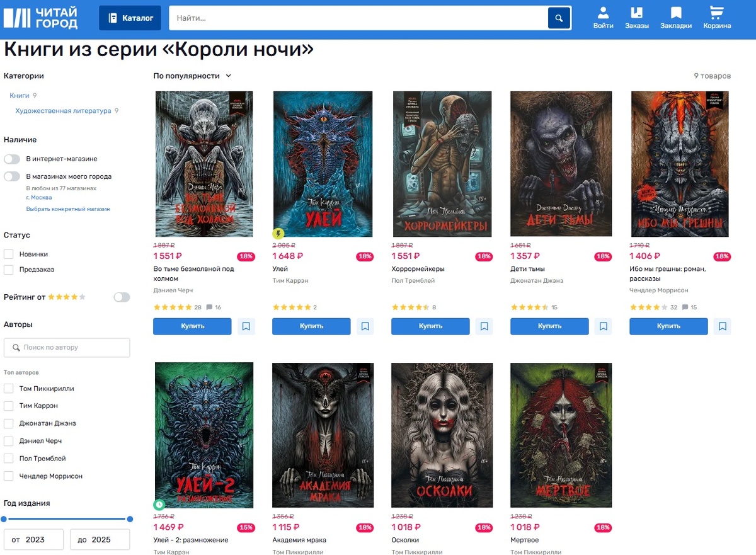Open the Заказы orders icon
Screen dimensions: 756x555
(637, 18)
